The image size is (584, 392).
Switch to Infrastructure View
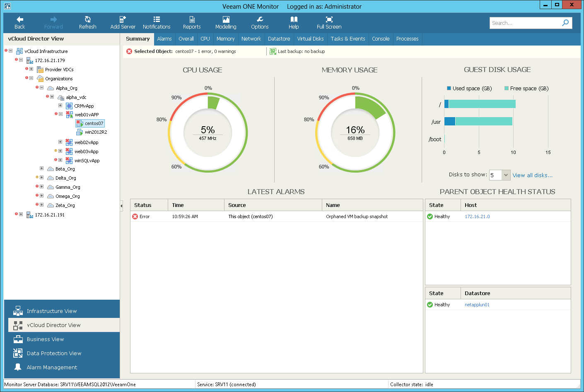pos(52,311)
